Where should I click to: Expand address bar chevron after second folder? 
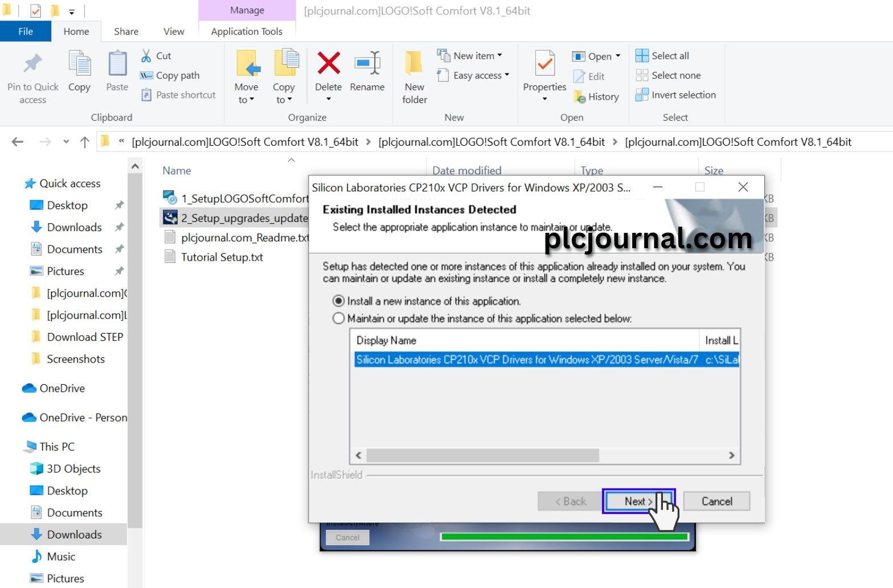[x=615, y=142]
